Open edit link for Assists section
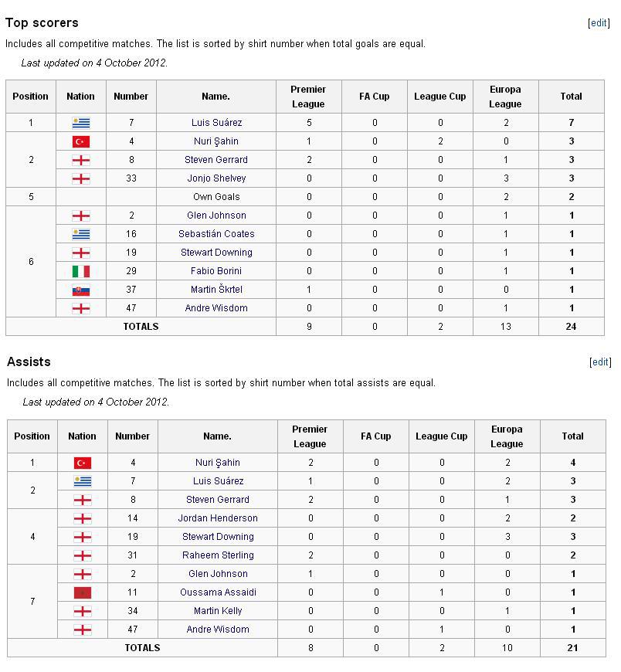This screenshot has height=672, width=621. [600, 361]
